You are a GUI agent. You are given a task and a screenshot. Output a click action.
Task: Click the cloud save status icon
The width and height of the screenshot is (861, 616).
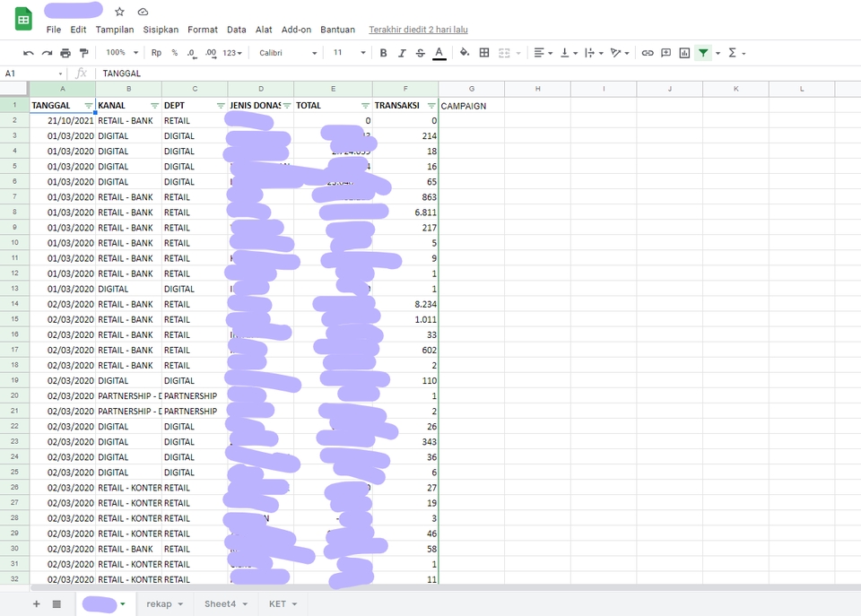click(x=143, y=12)
